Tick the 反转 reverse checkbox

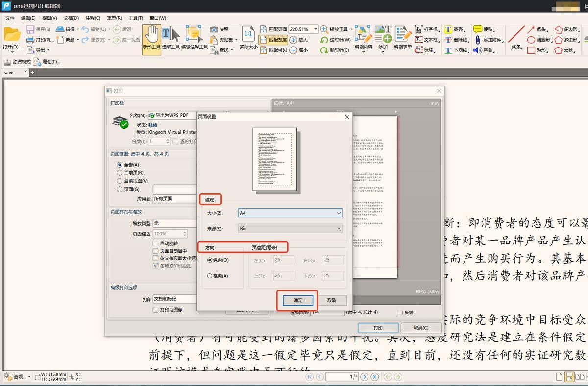(x=400, y=313)
